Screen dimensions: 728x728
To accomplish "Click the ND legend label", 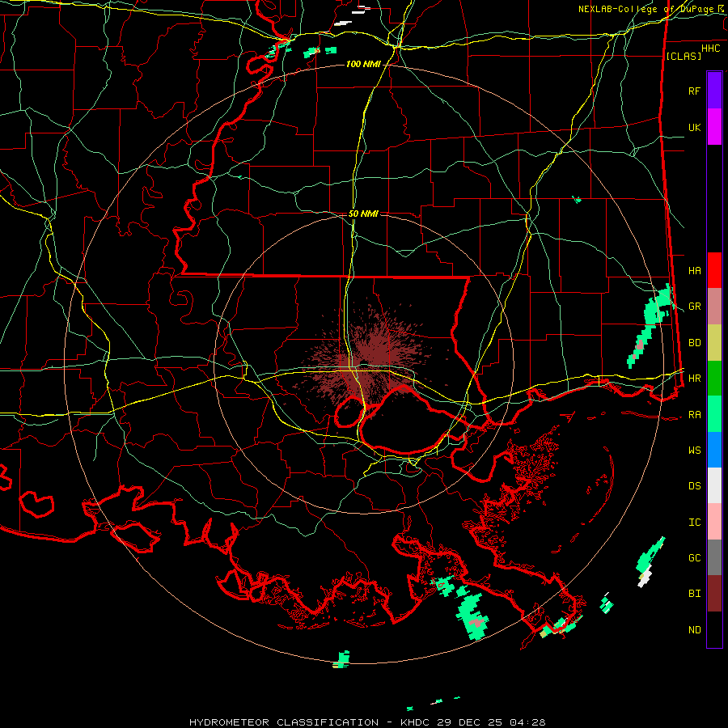I will pyautogui.click(x=694, y=630).
